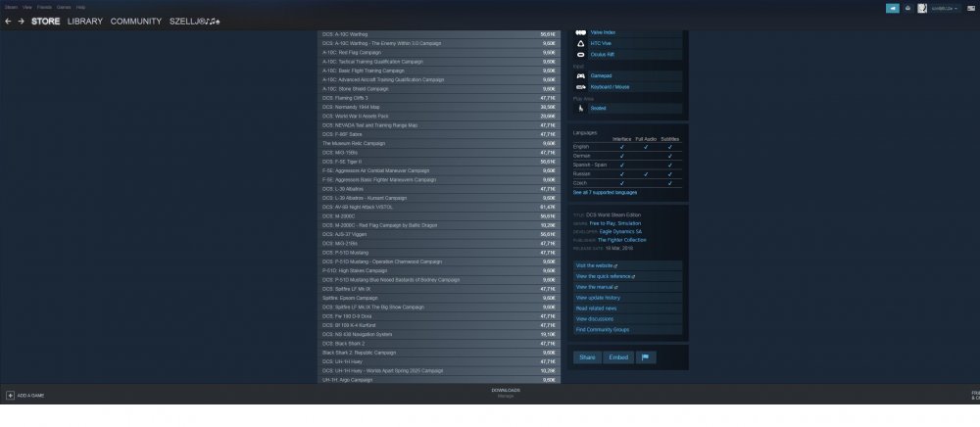Select DCS: F-5E Tiger II row
The image size is (980, 427).
[439, 162]
